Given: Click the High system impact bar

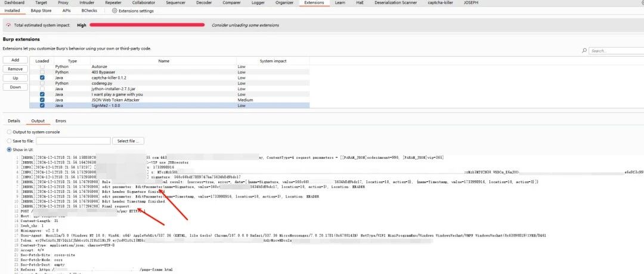Looking at the screenshot, I should pos(147,25).
